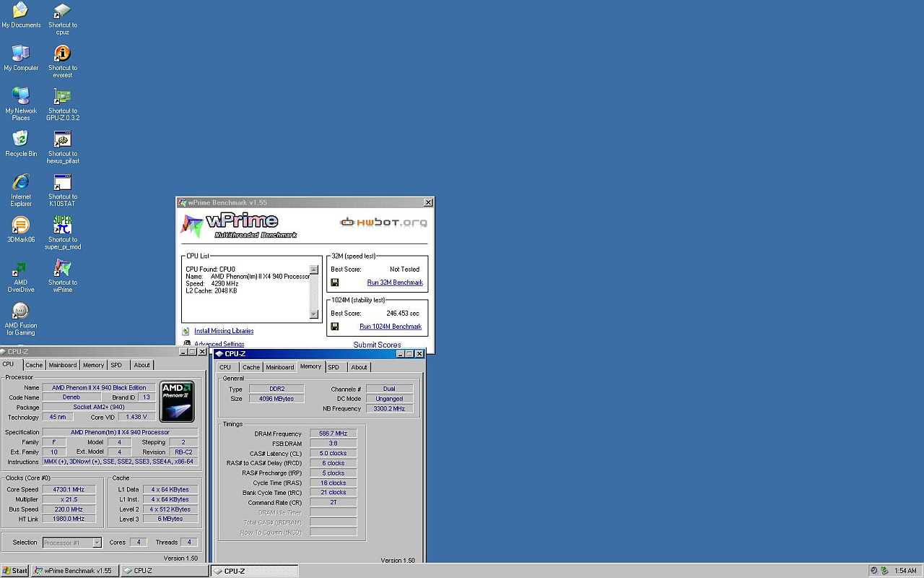Click the Core VID value 1.438 V
This screenshot has height=578, width=924.
[135, 417]
